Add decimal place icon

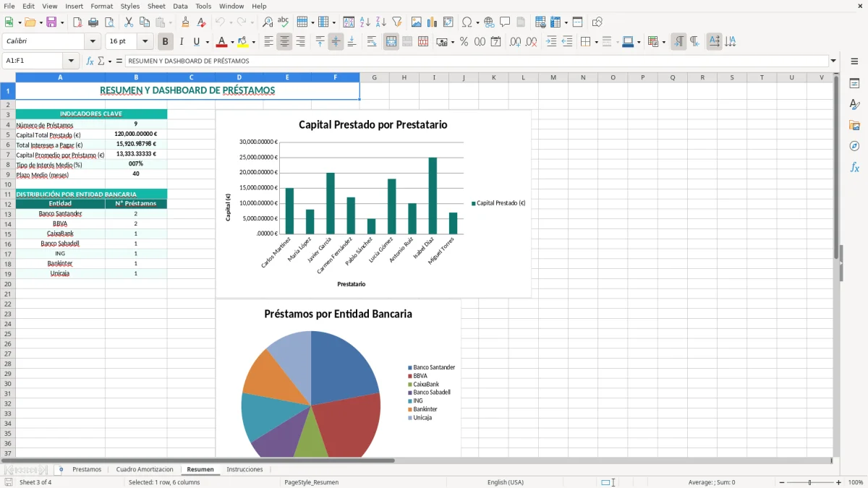tap(515, 42)
